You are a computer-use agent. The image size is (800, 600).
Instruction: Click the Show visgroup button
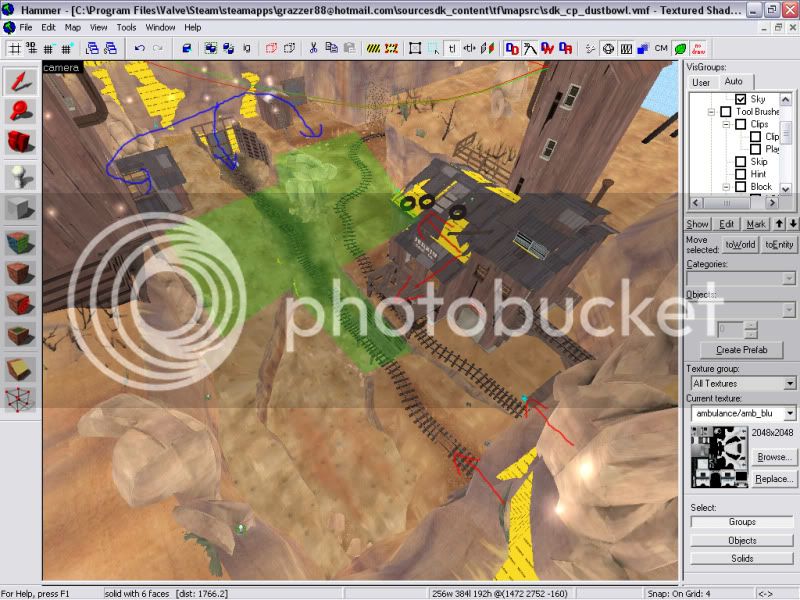point(697,224)
